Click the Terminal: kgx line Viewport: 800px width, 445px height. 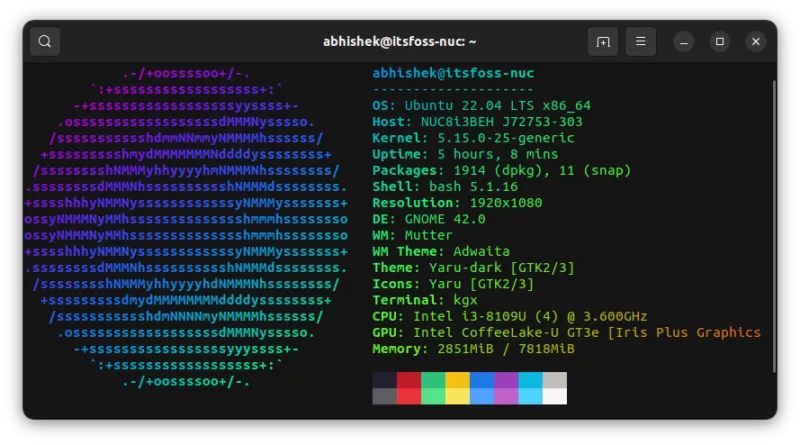425,300
